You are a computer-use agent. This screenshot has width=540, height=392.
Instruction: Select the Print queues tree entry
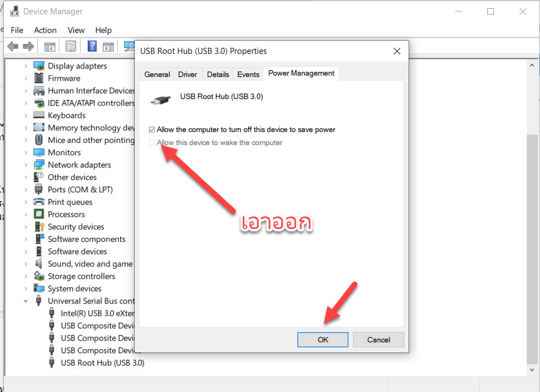click(x=70, y=202)
